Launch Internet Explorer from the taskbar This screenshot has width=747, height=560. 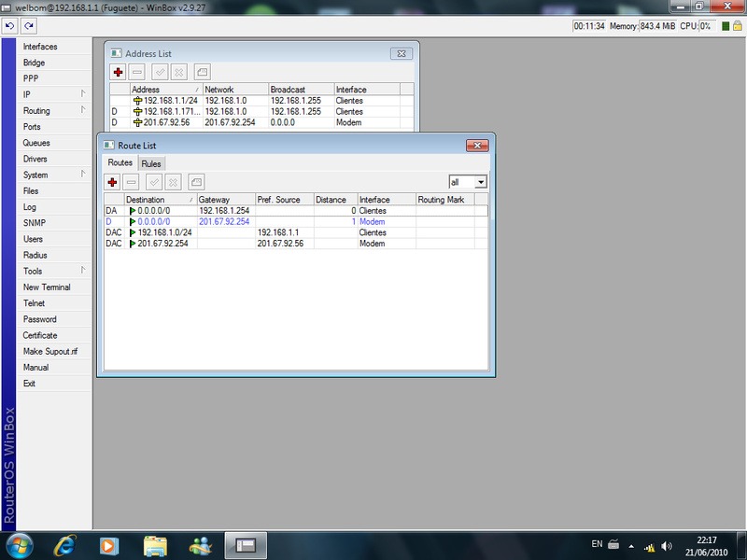click(64, 546)
